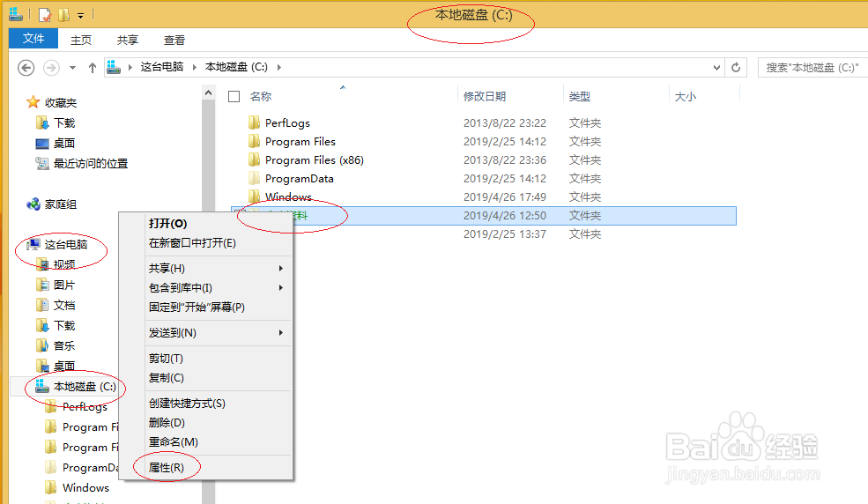868x504 pixels.
Task: Choose 剪切(T) from the context menu
Action: point(166,359)
